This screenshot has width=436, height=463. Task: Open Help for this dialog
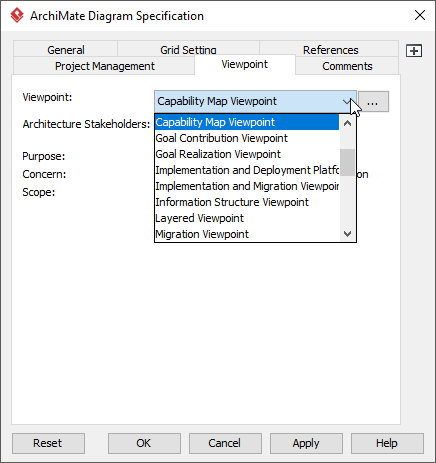click(x=387, y=443)
